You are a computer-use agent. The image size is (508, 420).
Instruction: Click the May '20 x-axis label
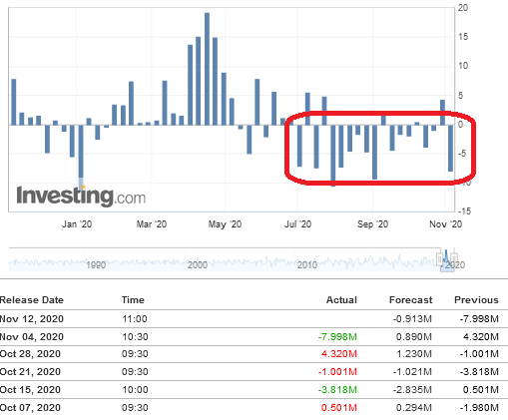coord(225,224)
